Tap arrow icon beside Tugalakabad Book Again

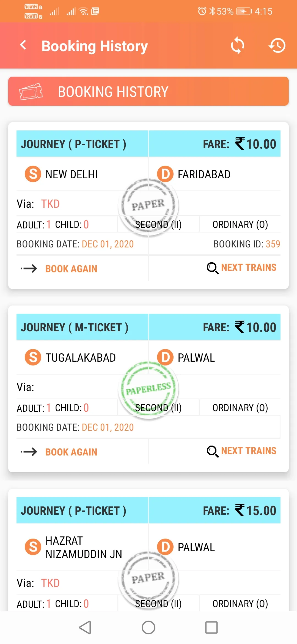(29, 452)
